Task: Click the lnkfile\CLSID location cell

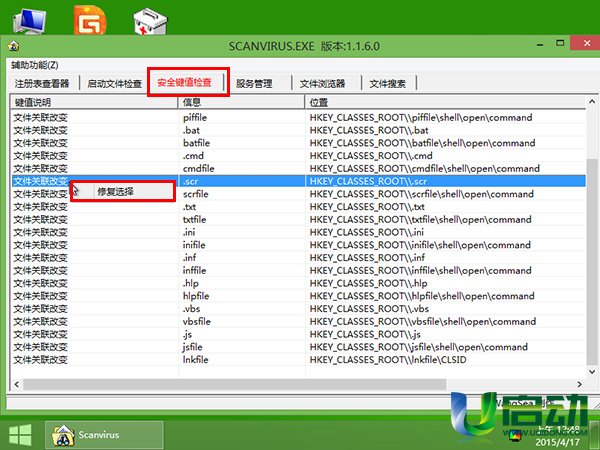Action: tap(388, 360)
